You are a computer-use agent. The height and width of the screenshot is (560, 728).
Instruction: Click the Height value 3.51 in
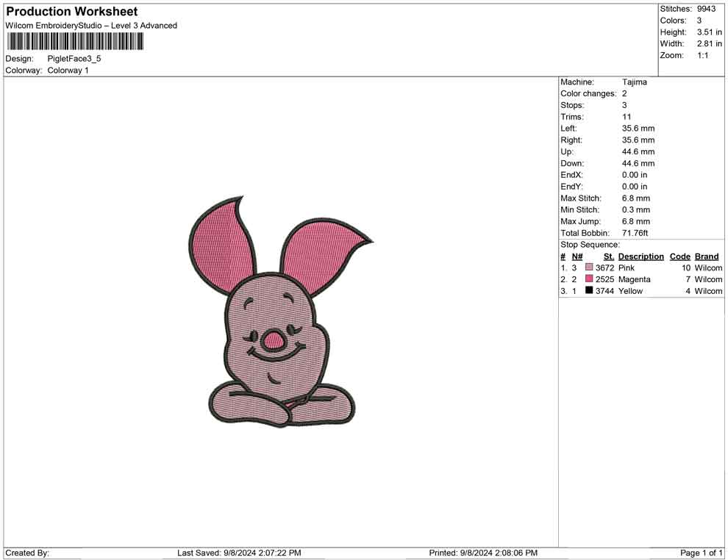tap(709, 32)
